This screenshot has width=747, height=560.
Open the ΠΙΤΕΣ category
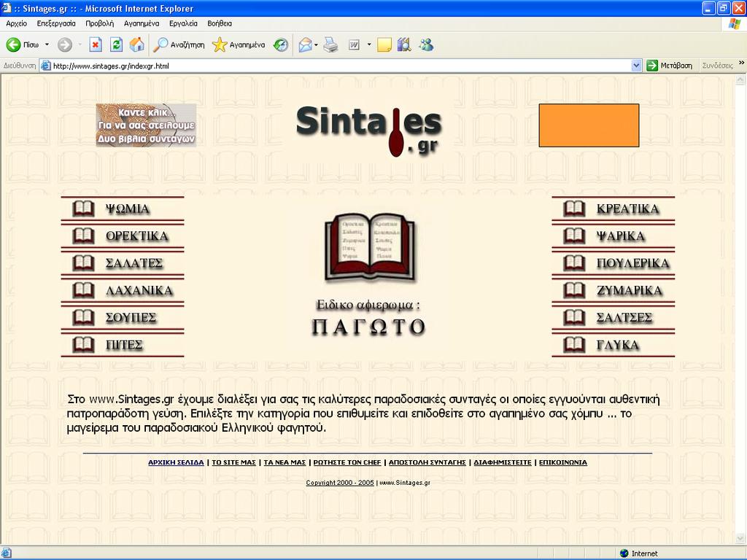[124, 345]
